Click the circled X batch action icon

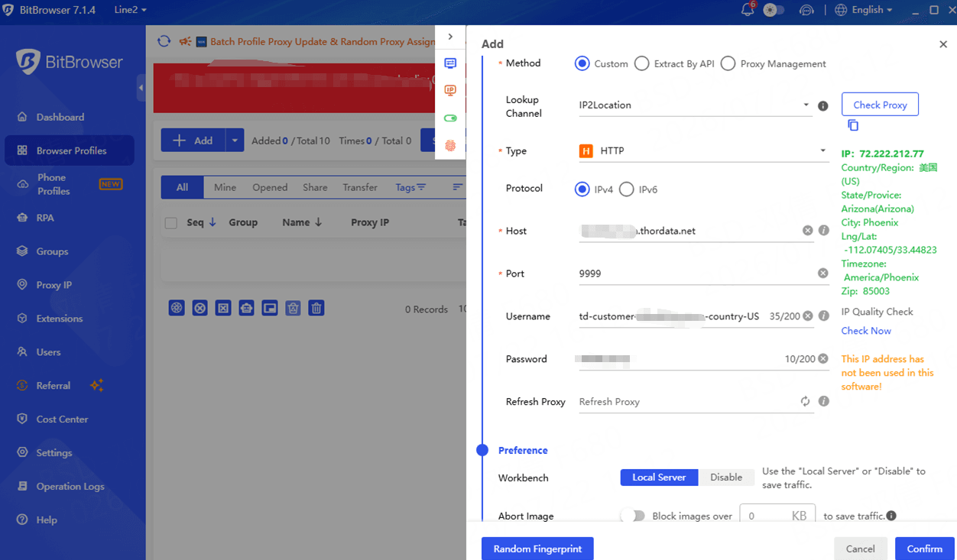(200, 308)
